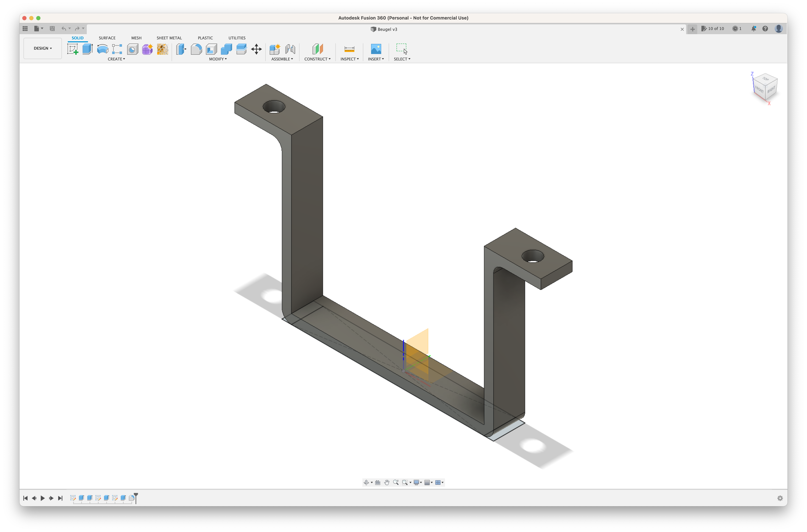Choose the Revolve tool
Screen dimensions: 807x532
(x=102, y=49)
